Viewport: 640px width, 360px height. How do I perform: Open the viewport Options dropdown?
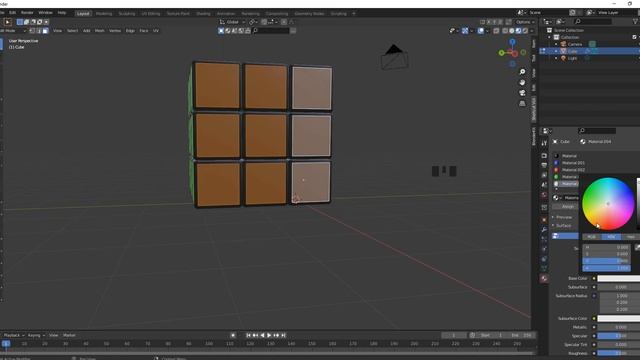[x=524, y=22]
